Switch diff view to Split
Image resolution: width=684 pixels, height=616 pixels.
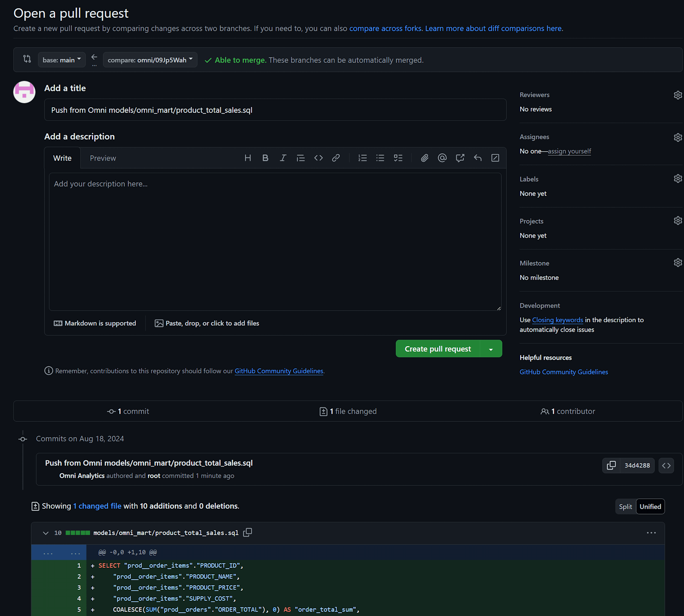625,507
